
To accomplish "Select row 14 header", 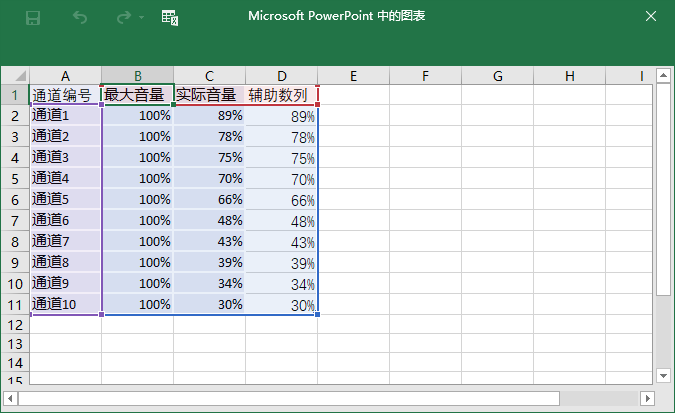I will pyautogui.click(x=15, y=363).
